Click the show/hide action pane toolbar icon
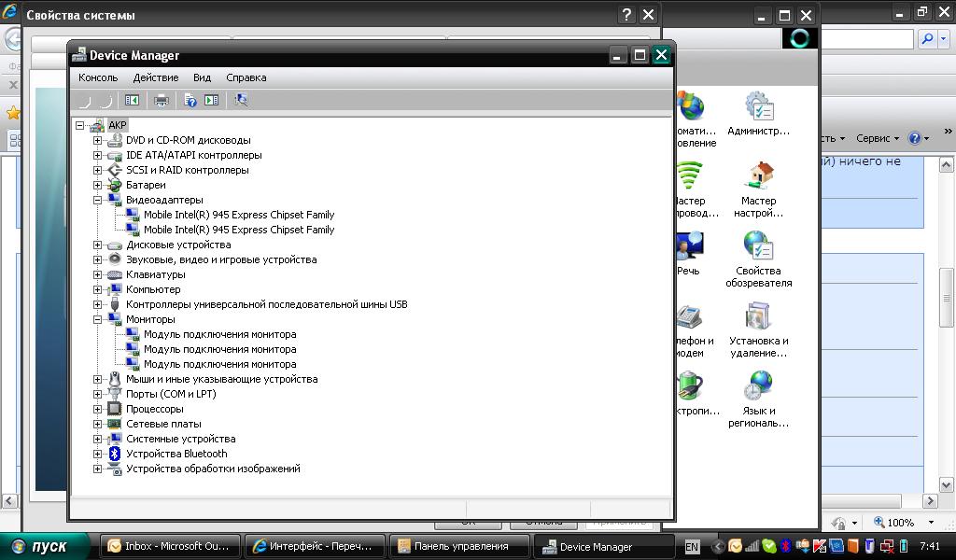The image size is (956, 560). click(x=211, y=100)
